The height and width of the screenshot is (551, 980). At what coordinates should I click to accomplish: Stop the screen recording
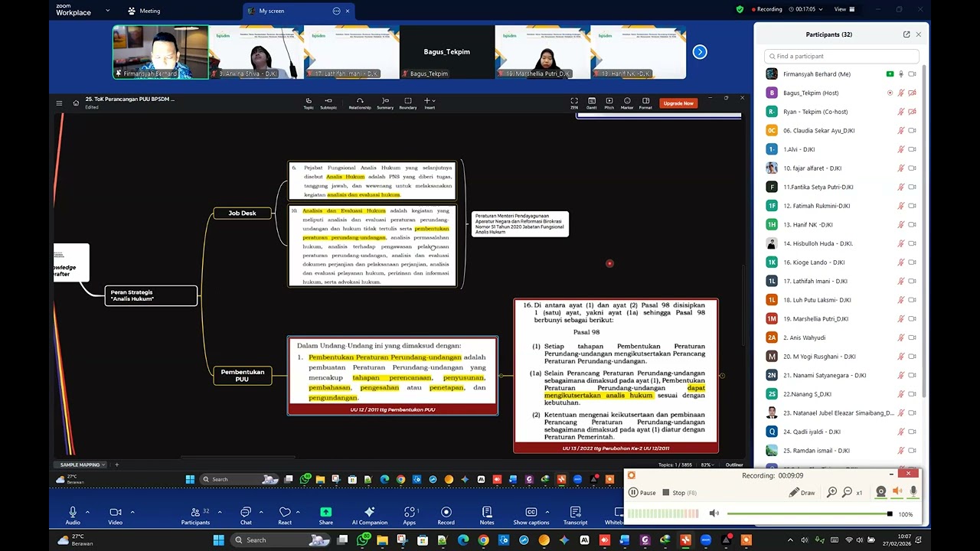click(679, 493)
